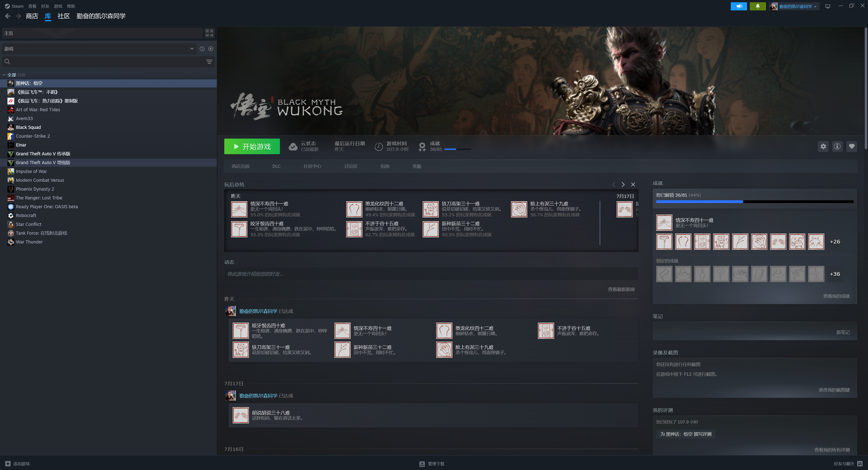Click 为 黑神话：悟空 撰写评测 button

tap(685, 434)
